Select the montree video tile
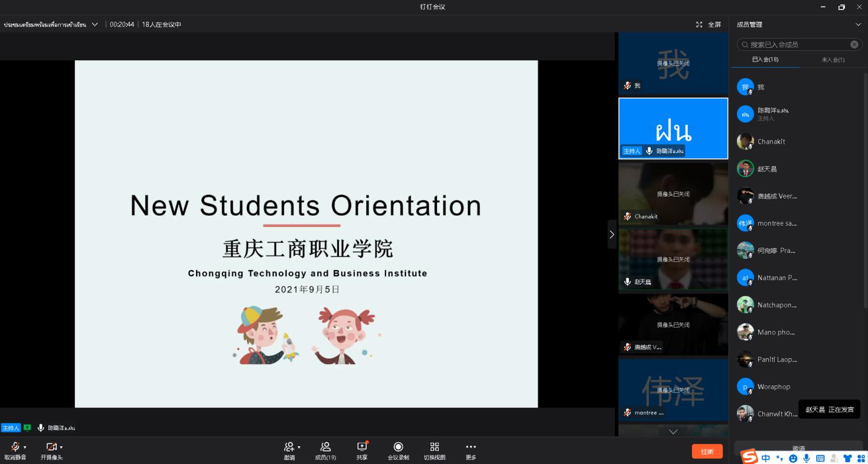Screen dimensions: 868x464 pos(673,390)
